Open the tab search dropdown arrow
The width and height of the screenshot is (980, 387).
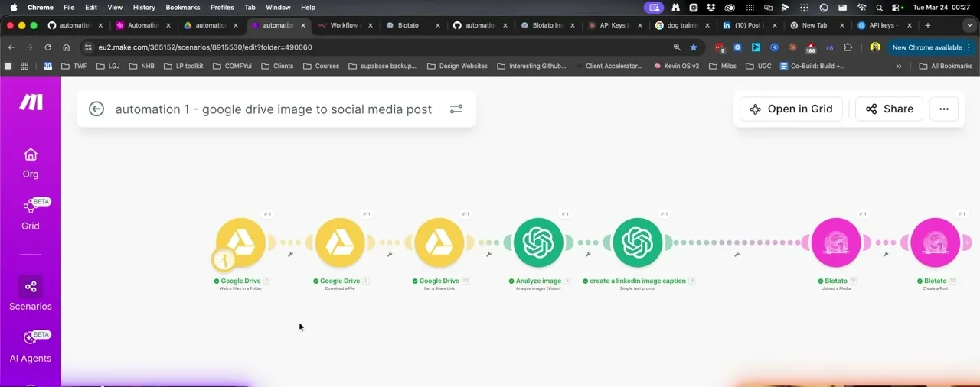pyautogui.click(x=969, y=25)
